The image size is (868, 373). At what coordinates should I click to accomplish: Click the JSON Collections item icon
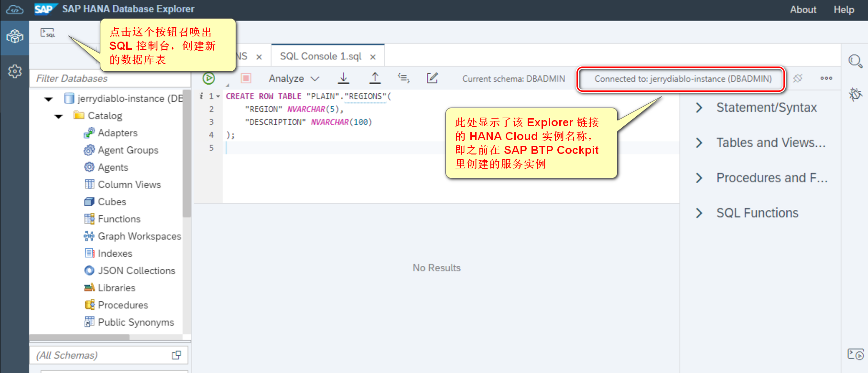[x=89, y=270]
